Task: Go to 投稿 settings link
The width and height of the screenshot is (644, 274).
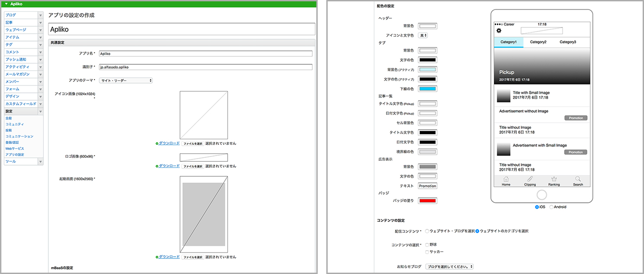Action: coord(9,130)
